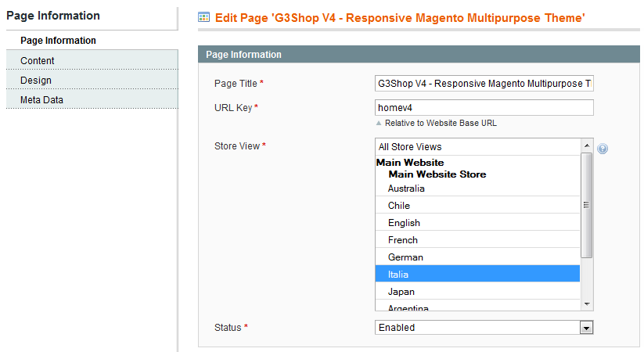Image resolution: width=644 pixels, height=352 pixels.
Task: Open the Status combo box showing Enabled
Action: (484, 327)
